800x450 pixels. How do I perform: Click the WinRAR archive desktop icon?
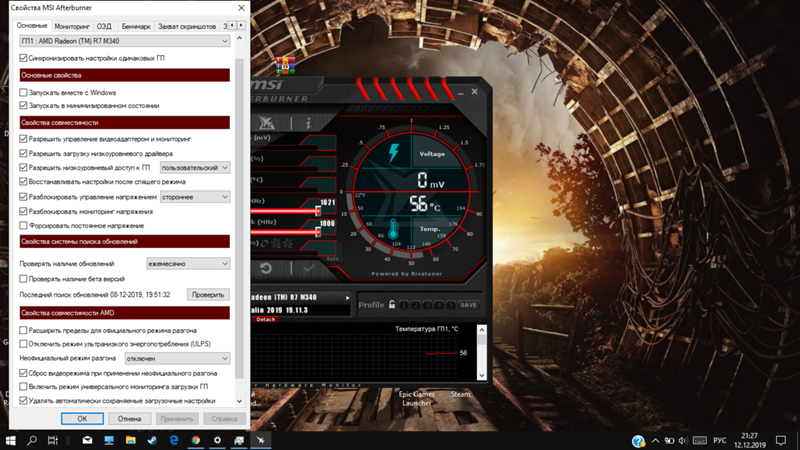[285, 66]
